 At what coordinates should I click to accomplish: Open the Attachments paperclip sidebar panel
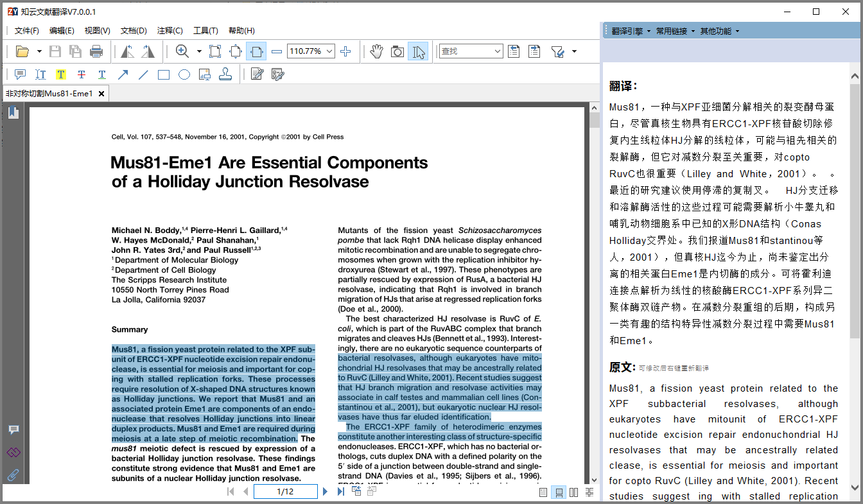coord(13,476)
